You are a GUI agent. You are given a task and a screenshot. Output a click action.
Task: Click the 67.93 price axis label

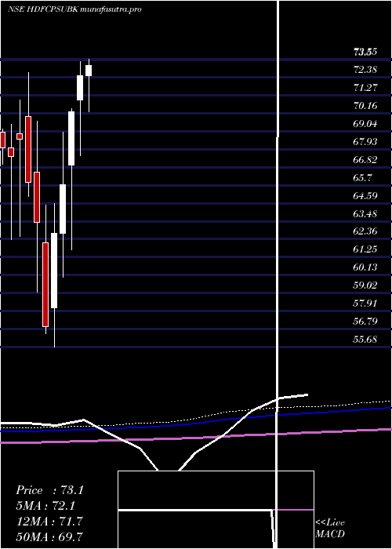(365, 142)
